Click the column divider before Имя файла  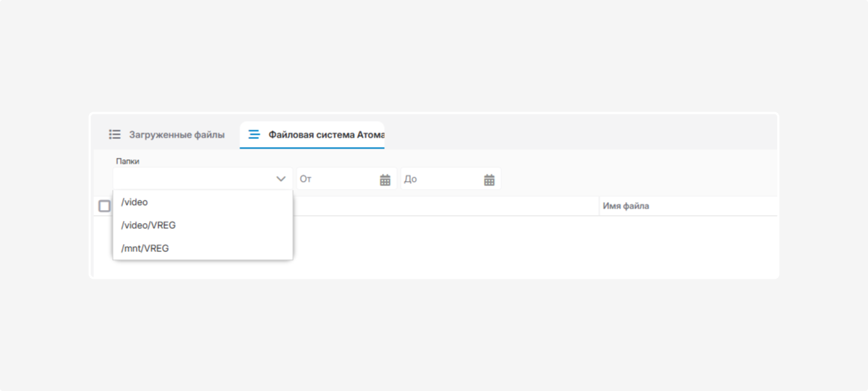click(x=599, y=206)
